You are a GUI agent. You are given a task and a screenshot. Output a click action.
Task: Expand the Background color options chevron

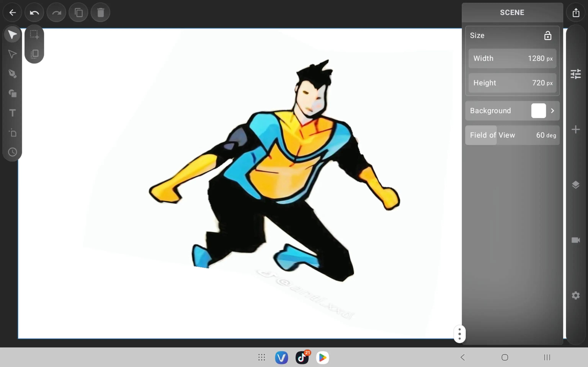pyautogui.click(x=553, y=111)
